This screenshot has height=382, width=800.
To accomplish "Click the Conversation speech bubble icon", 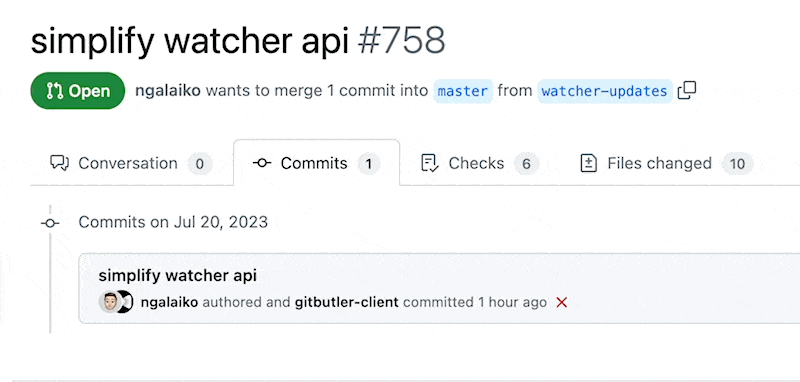I will click(x=60, y=163).
